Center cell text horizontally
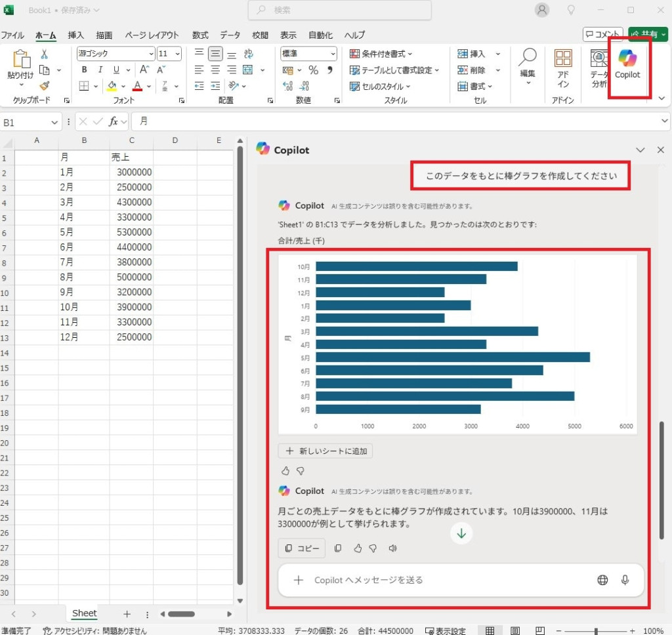Viewport: 672px width, 635px height. (215, 70)
